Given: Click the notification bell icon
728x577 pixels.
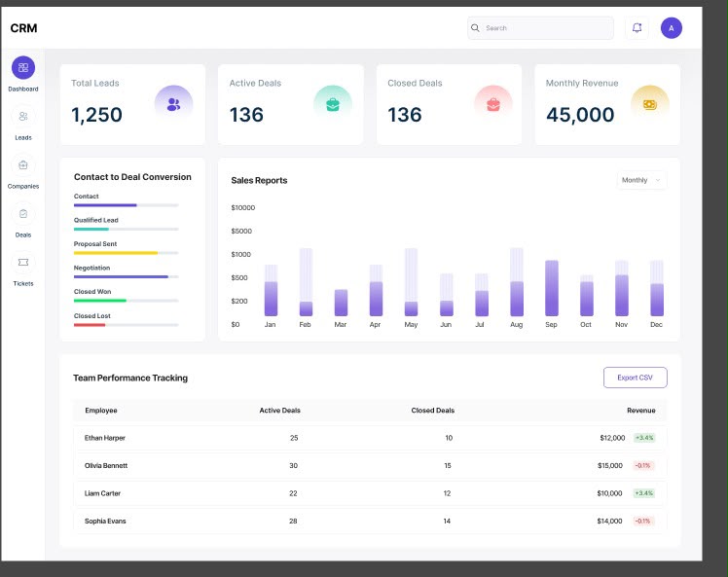Looking at the screenshot, I should coord(637,28).
